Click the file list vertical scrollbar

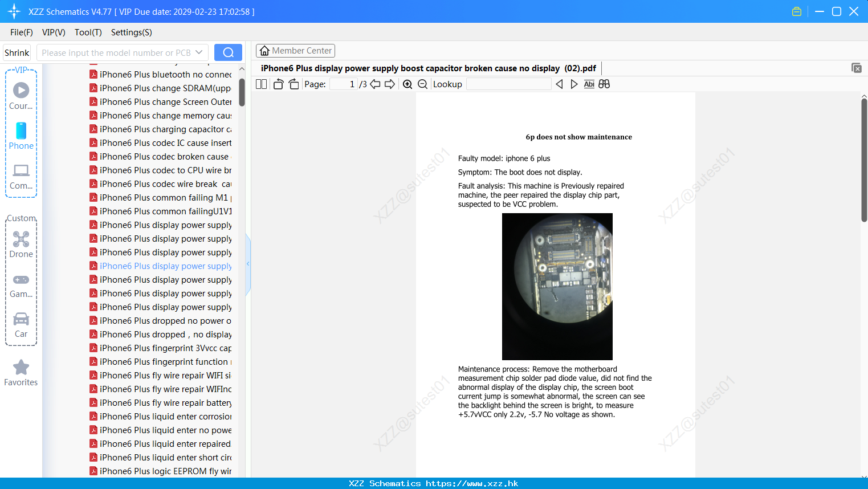coord(242,92)
